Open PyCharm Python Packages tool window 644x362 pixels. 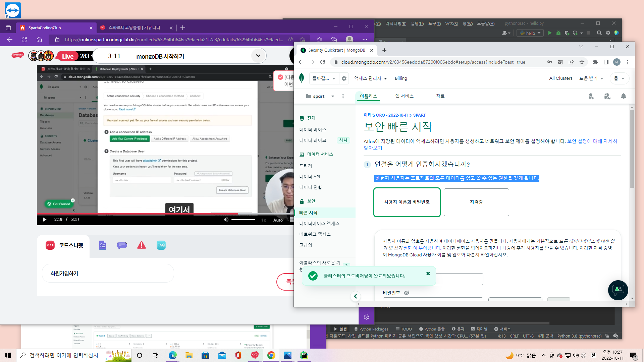click(x=371, y=329)
